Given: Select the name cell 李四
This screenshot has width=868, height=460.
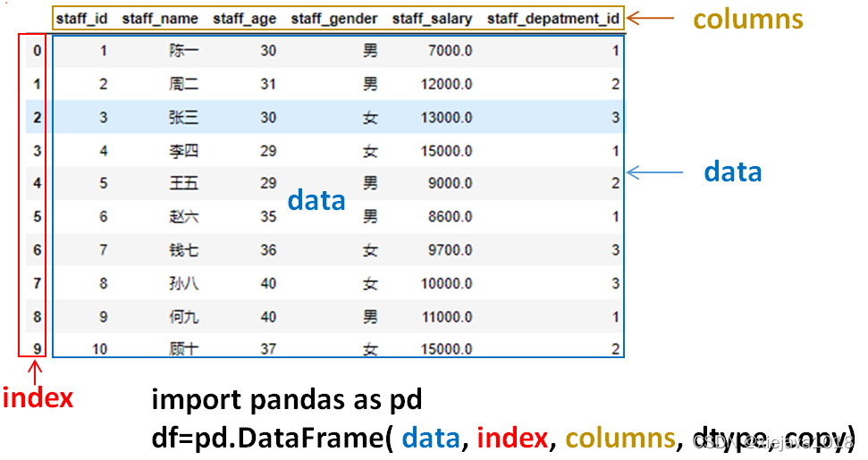Looking at the screenshot, I should [184, 150].
